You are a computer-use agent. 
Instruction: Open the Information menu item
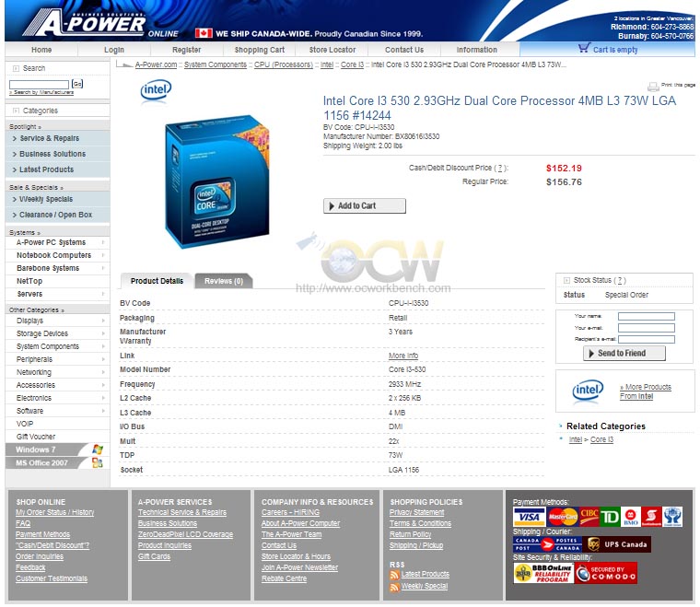(x=477, y=50)
